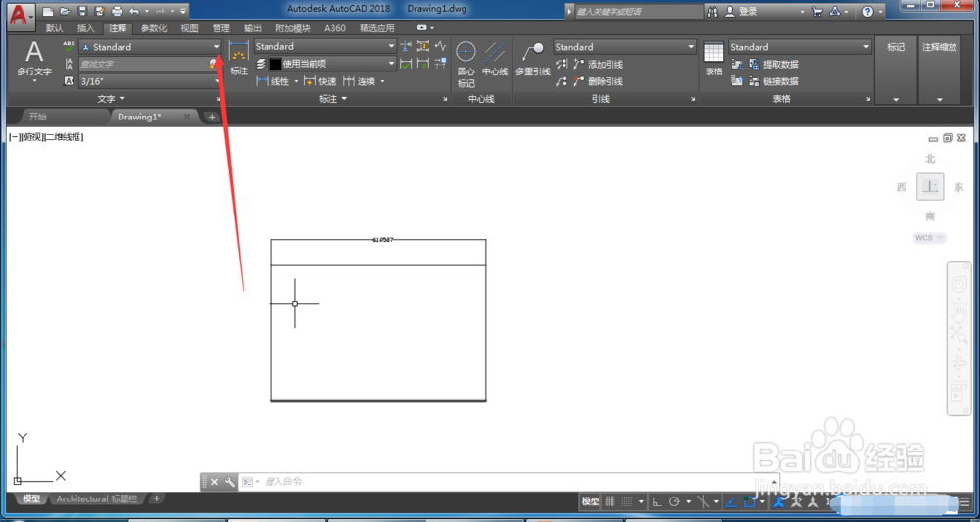
Task: Switch to the Manage (管理) ribbon tab
Action: [x=220, y=28]
